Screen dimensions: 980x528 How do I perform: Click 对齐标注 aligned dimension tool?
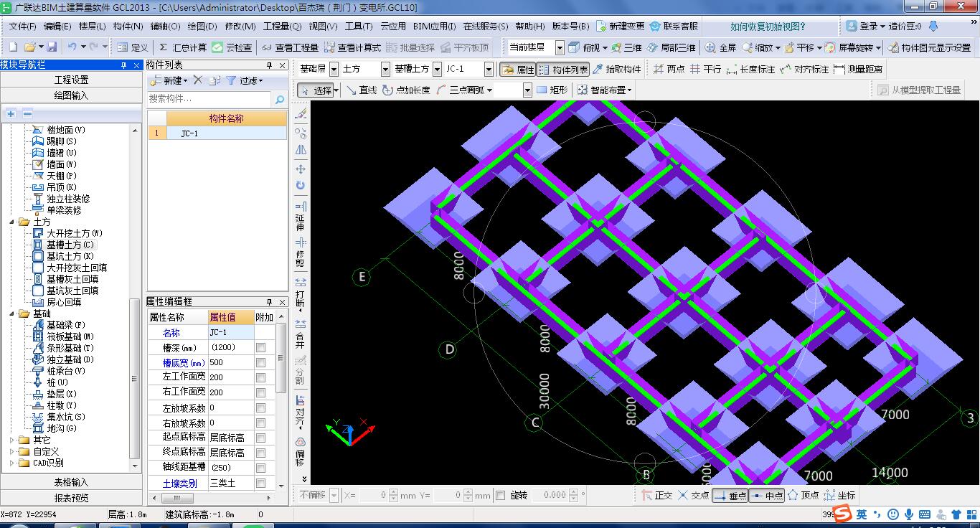click(x=804, y=70)
